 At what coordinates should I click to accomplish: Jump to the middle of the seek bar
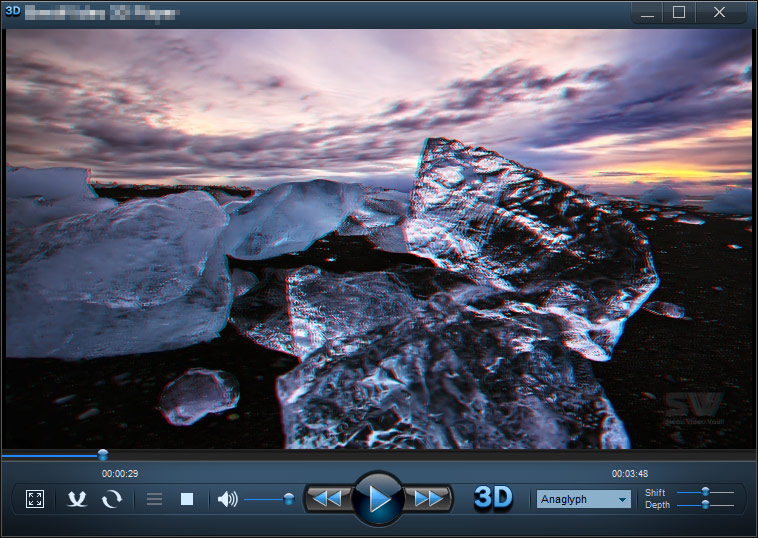pos(379,455)
